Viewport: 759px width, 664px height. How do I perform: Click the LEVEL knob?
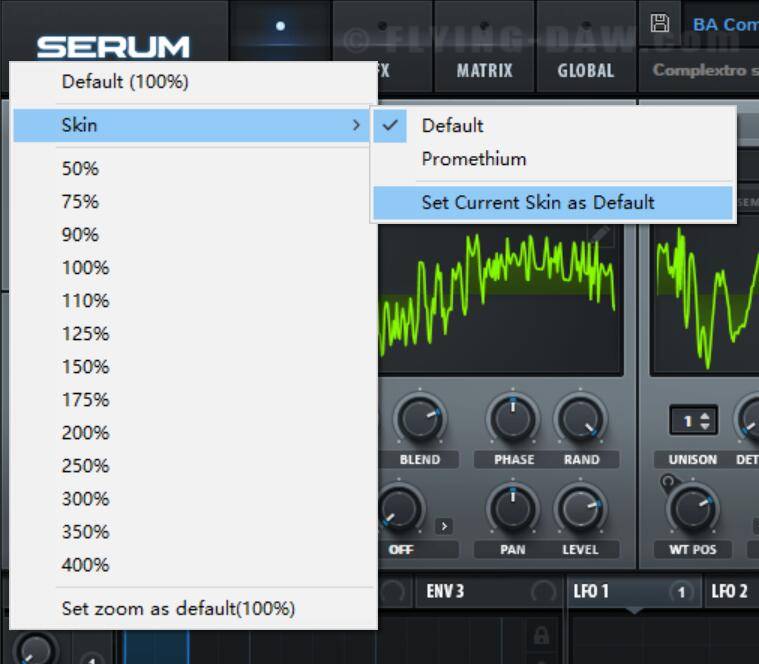coord(580,508)
